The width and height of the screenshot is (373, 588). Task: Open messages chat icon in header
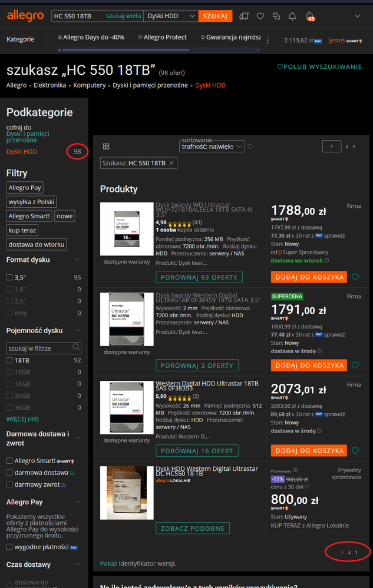[x=276, y=16]
